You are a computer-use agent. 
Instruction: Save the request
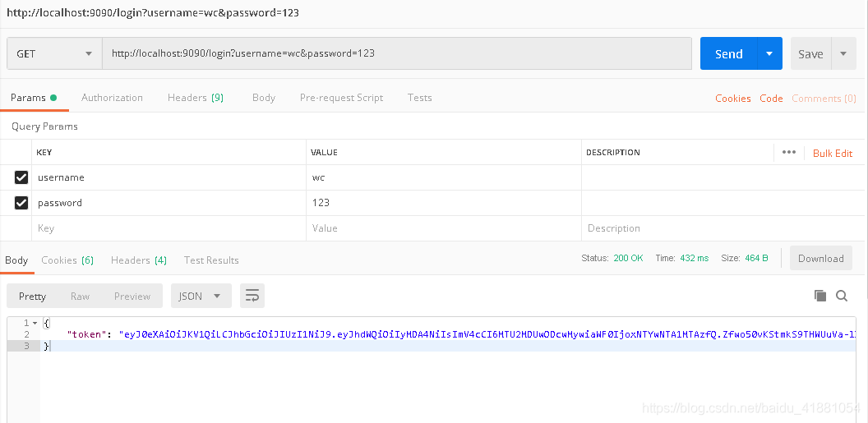point(810,53)
